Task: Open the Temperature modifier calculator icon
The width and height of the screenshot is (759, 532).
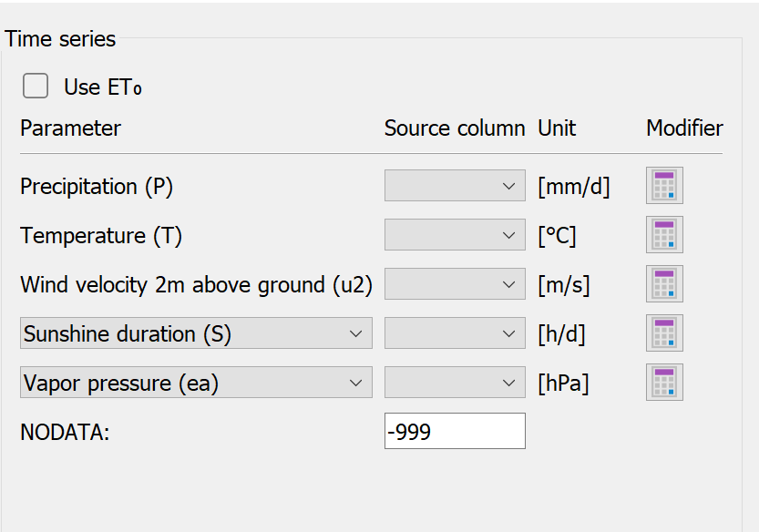Action: (664, 235)
